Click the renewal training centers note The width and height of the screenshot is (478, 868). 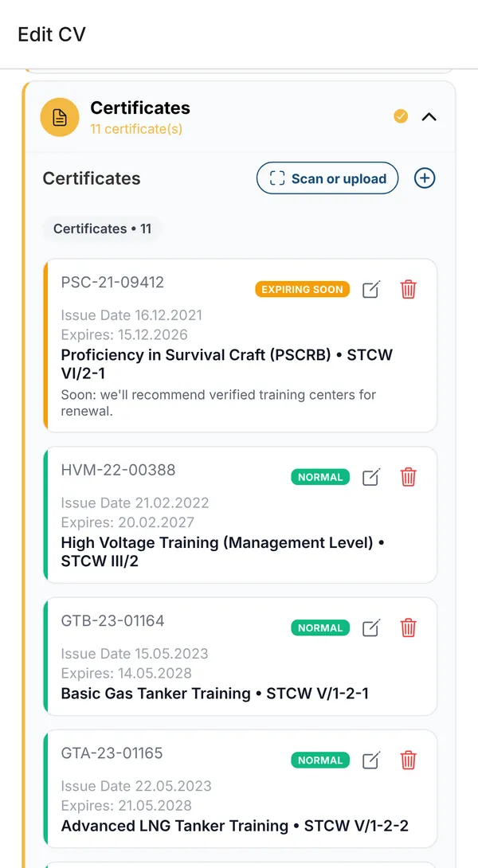point(218,403)
